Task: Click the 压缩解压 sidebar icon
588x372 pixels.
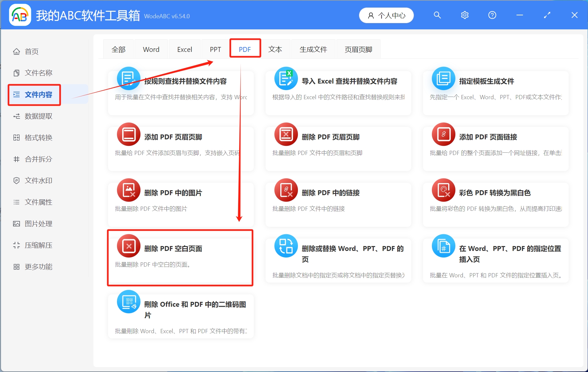Action: (17, 245)
